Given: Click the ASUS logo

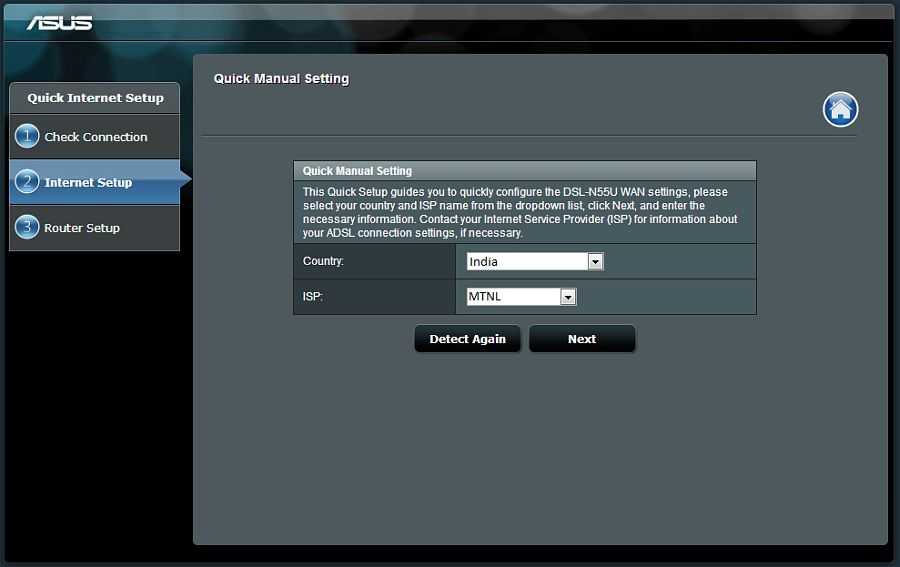Looking at the screenshot, I should [x=60, y=22].
